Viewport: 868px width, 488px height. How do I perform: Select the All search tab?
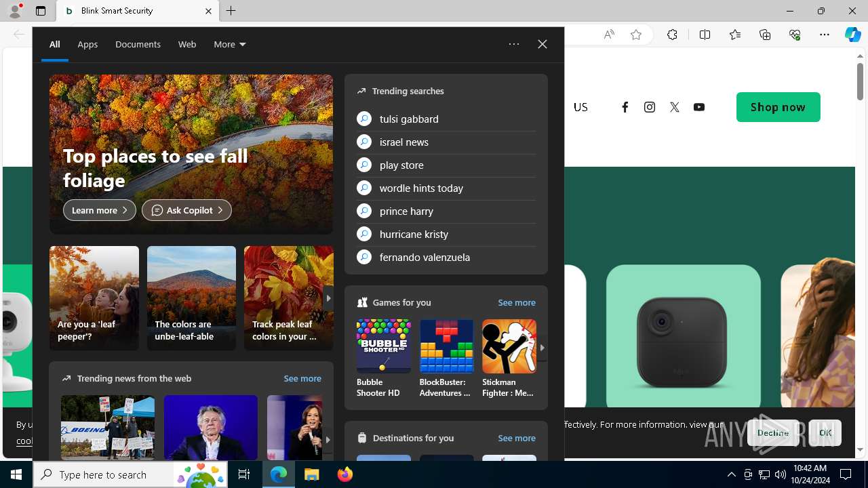click(55, 44)
